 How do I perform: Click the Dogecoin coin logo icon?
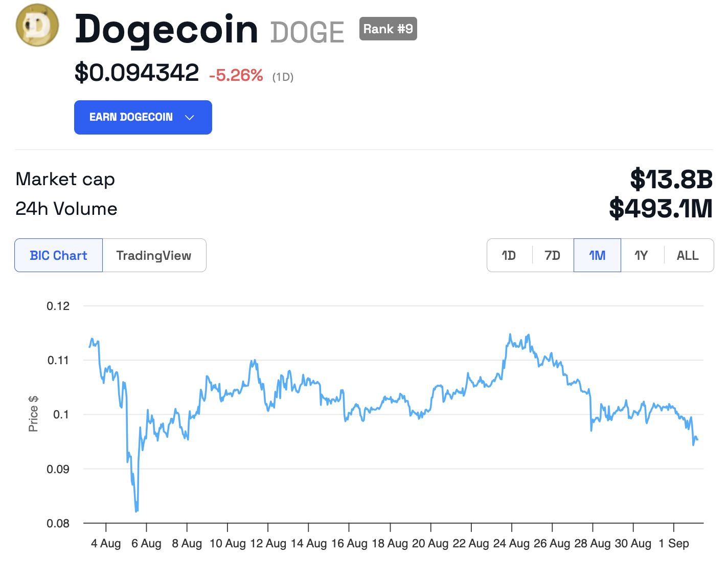tap(37, 25)
